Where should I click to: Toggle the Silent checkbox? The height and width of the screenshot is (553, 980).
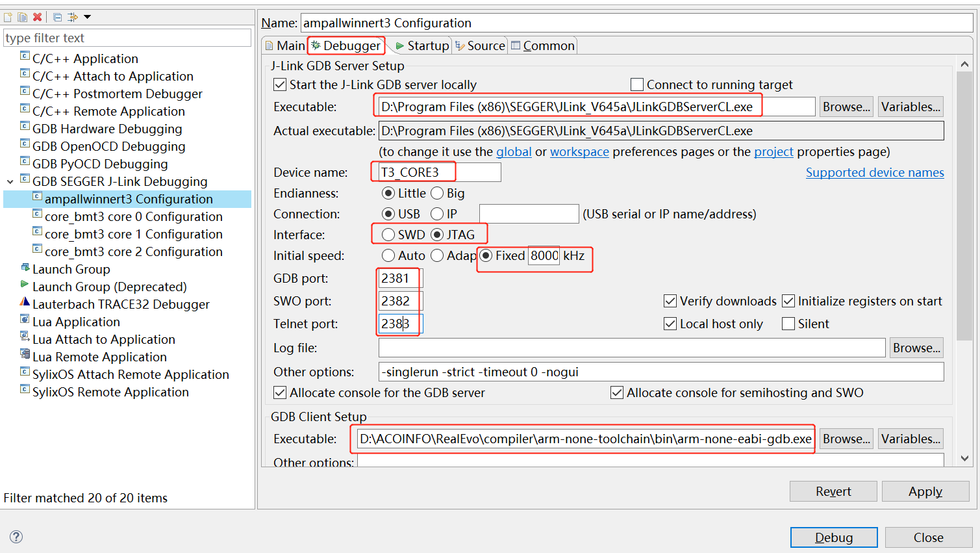point(788,324)
